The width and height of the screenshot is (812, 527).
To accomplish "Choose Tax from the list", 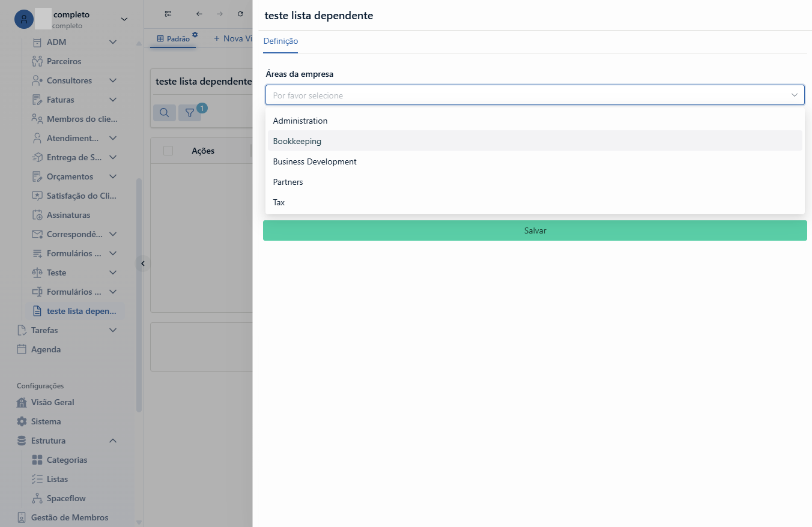I will (x=535, y=202).
